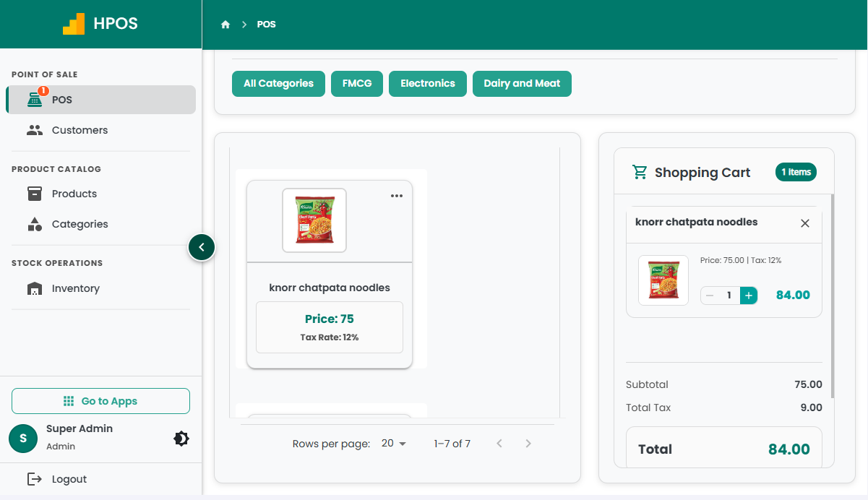Screen dimensions: 868x500
Task: Click the POS breadcrumb text
Action: click(267, 25)
